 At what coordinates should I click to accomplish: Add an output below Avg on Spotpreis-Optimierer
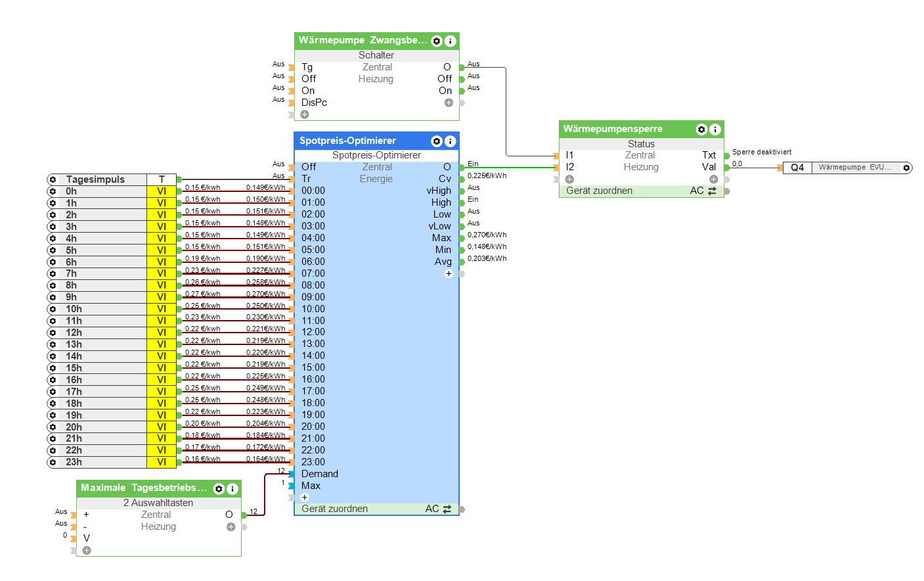pyautogui.click(x=449, y=273)
